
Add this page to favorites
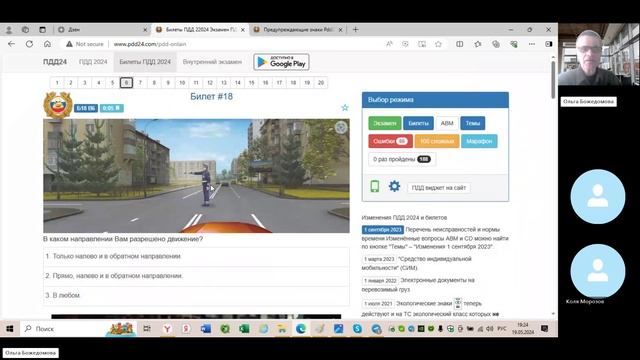coord(438,44)
